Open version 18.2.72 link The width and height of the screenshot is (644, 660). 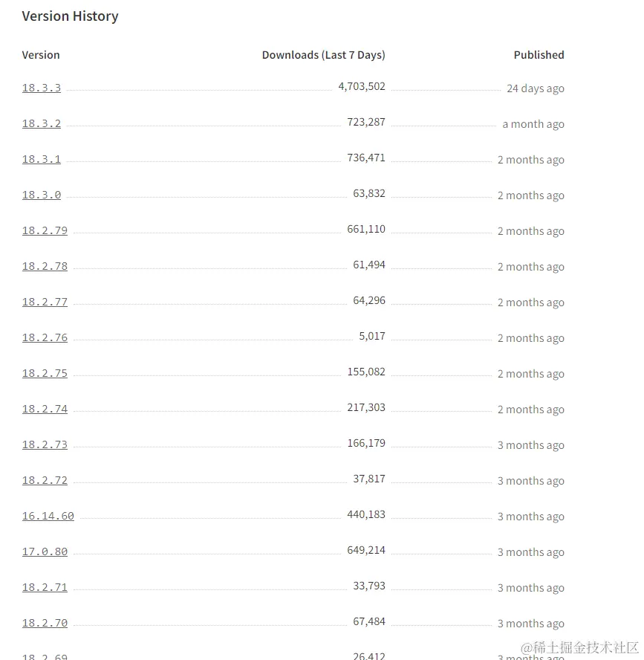point(45,480)
